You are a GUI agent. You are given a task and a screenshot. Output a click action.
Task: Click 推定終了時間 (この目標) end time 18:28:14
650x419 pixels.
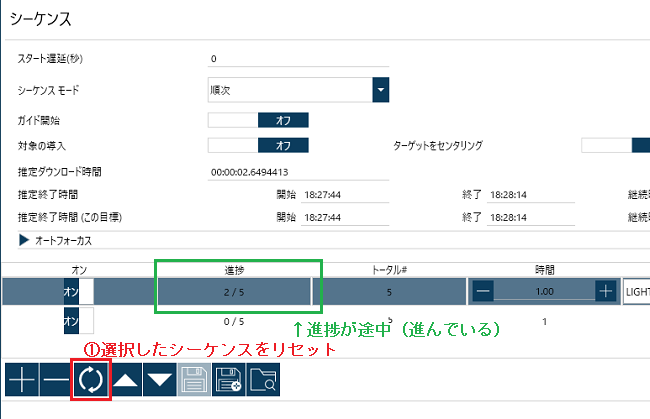pyautogui.click(x=531, y=218)
